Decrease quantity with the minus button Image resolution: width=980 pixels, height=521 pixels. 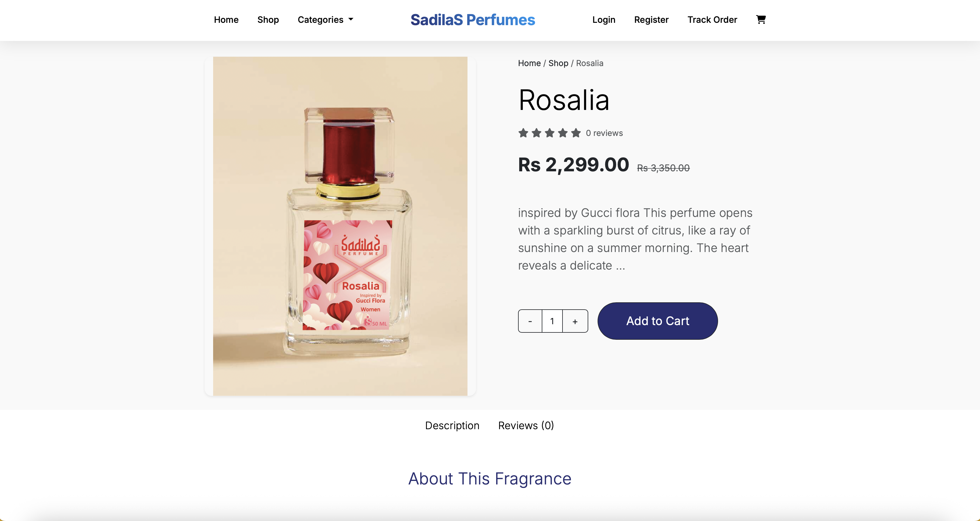tap(530, 321)
